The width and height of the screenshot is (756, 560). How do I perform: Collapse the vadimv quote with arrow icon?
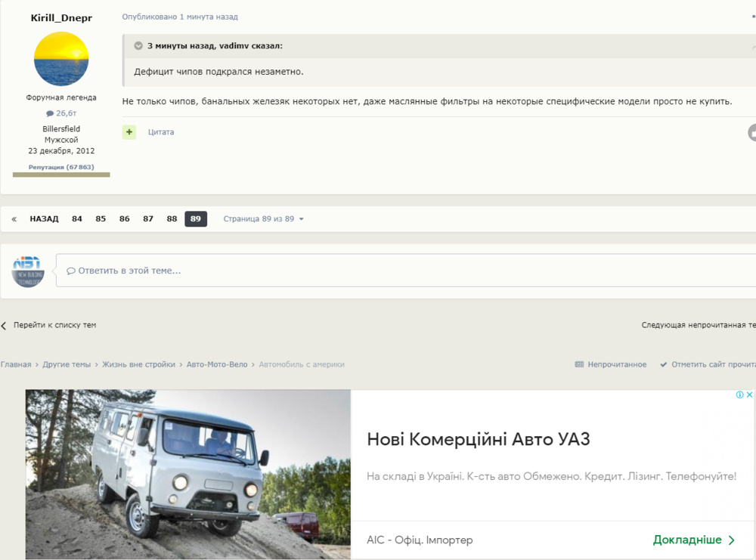point(138,46)
